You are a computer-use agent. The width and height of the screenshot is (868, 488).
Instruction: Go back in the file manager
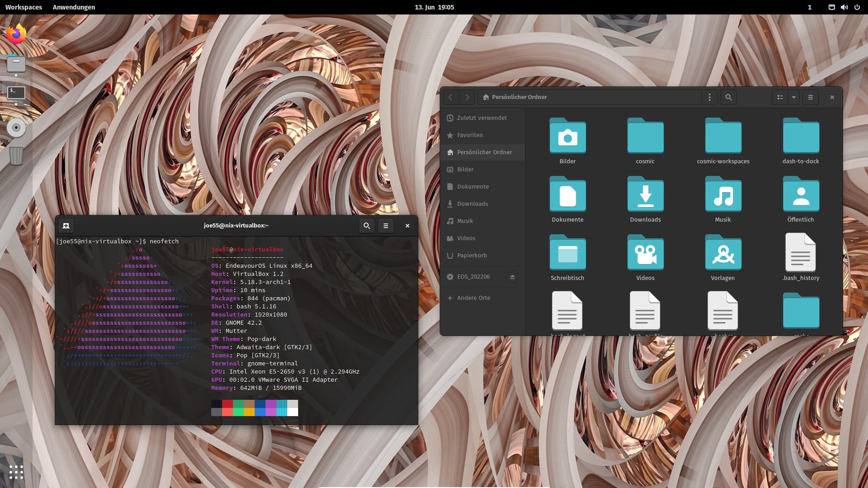coord(451,97)
